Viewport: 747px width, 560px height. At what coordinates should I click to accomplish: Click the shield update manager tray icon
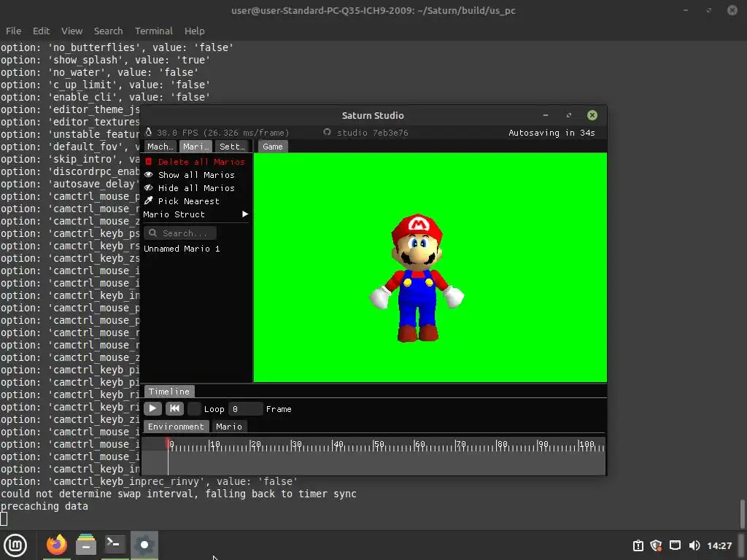[656, 545]
